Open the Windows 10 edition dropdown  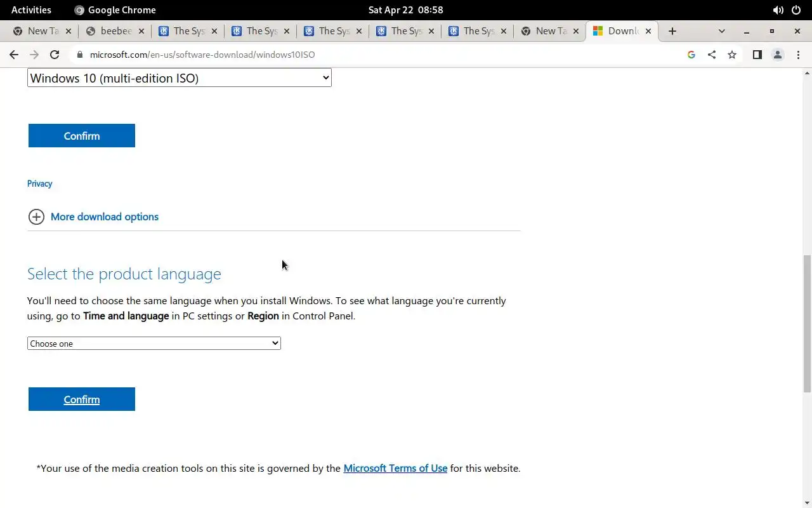coord(179,77)
